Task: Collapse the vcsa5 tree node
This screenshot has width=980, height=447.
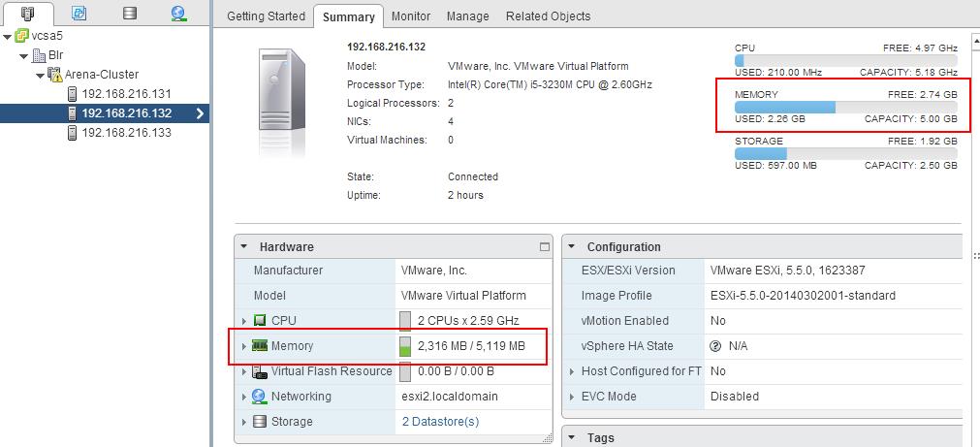Action: (x=8, y=37)
